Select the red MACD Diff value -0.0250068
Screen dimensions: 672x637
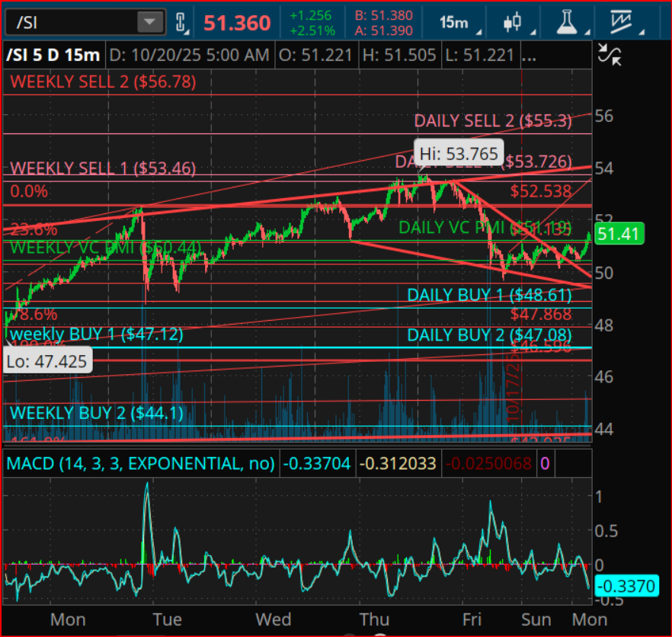[x=488, y=463]
